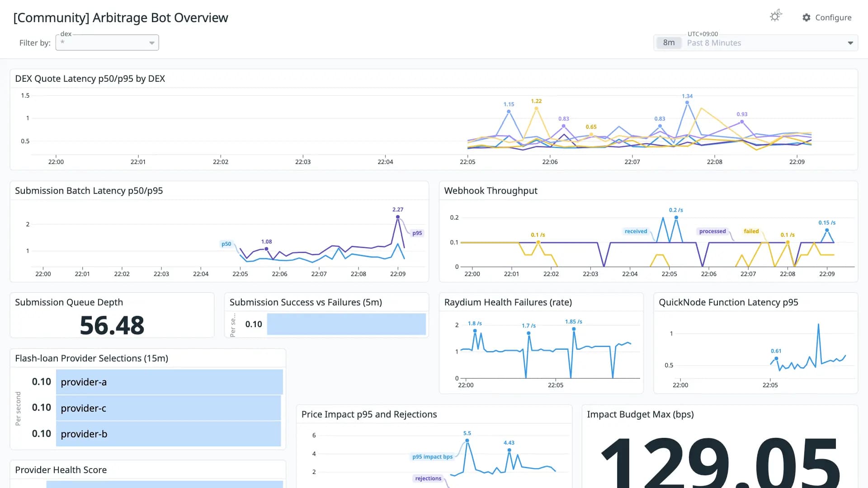Screen dimensions: 868x488
Task: Click the 1.15 peak in DEX latency
Action: click(x=509, y=111)
